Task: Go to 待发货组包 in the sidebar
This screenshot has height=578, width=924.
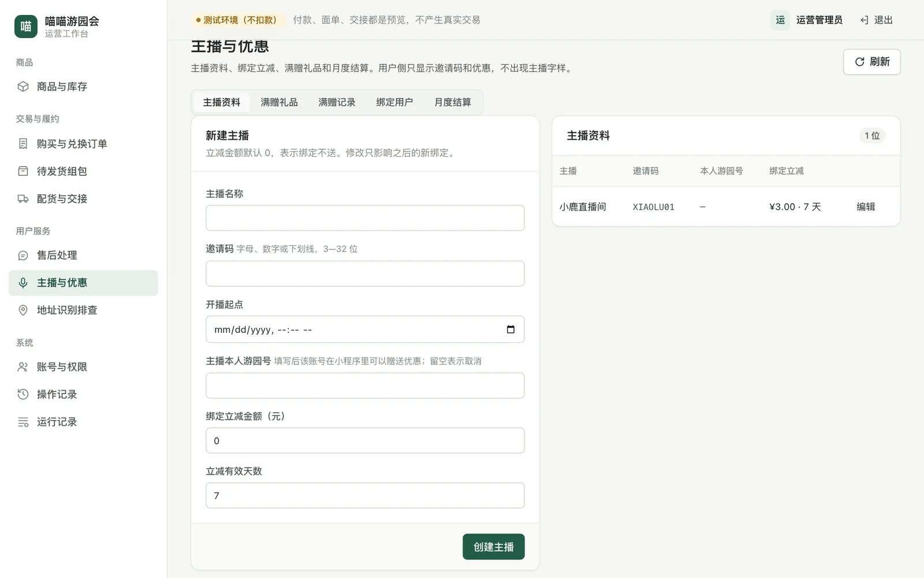Action: pos(83,171)
